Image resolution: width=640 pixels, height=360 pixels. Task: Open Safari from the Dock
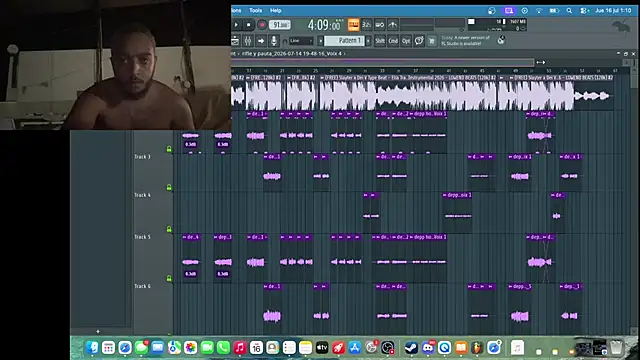(x=125, y=347)
